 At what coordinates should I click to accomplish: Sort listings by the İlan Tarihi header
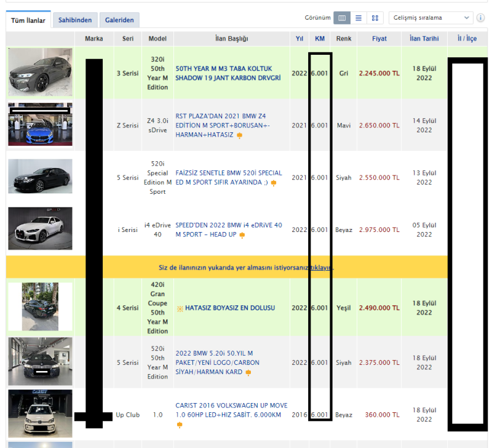click(x=424, y=39)
